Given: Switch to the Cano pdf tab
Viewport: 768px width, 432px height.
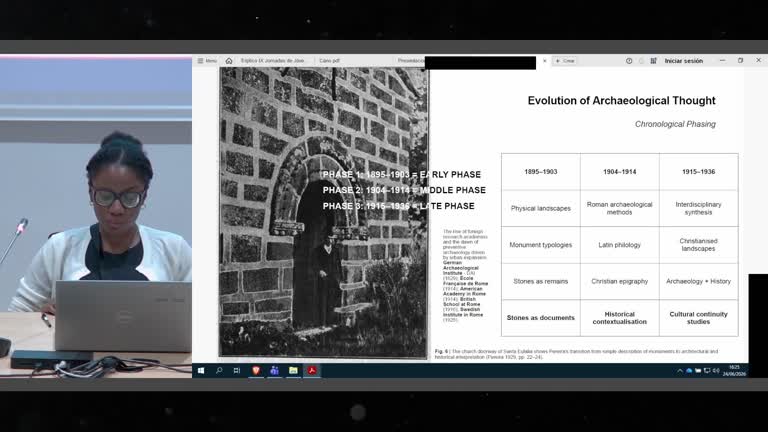Looking at the screenshot, I should pos(329,61).
